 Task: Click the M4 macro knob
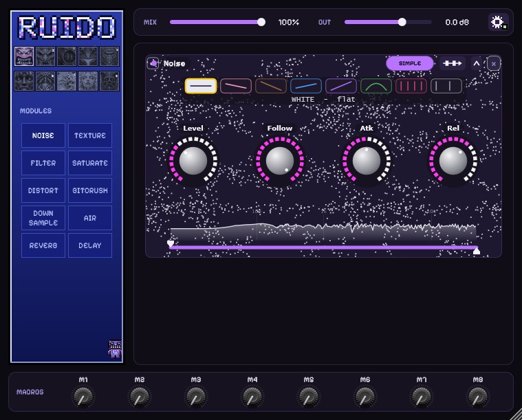(x=252, y=397)
